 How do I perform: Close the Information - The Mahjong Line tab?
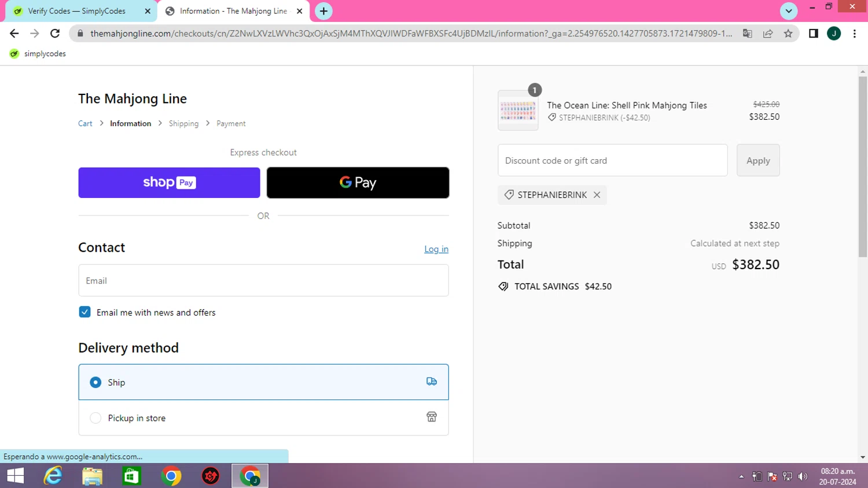click(x=300, y=11)
